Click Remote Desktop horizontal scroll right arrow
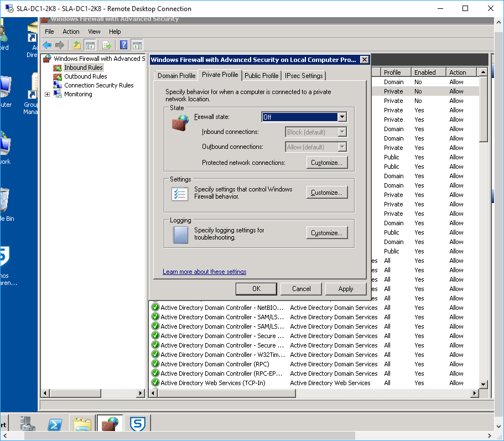Image resolution: width=504 pixels, height=441 pixels. click(490, 436)
